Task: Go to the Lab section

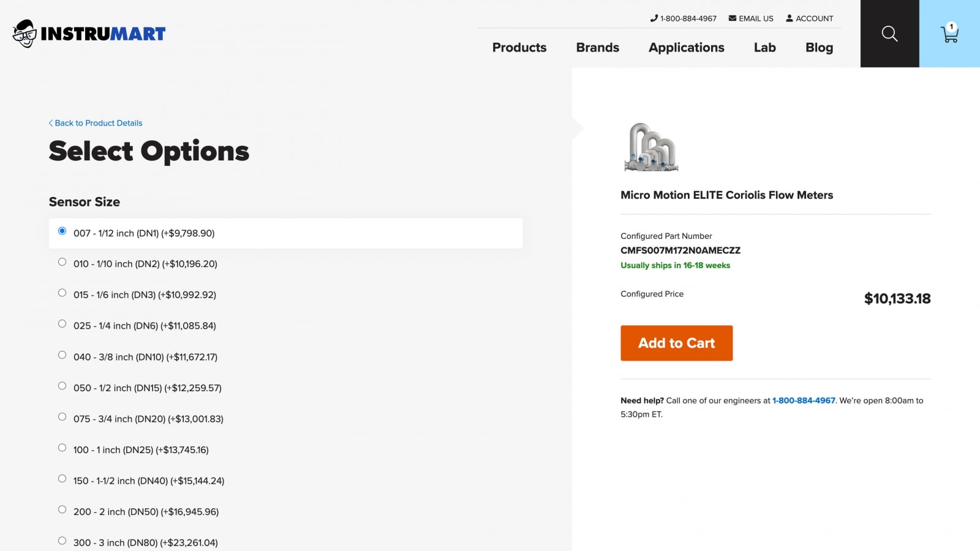Action: pyautogui.click(x=764, y=48)
